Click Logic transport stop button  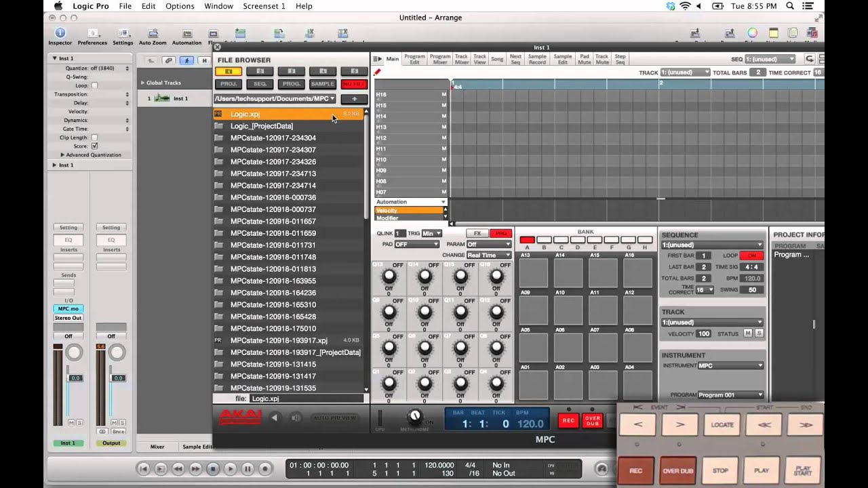coord(212,468)
